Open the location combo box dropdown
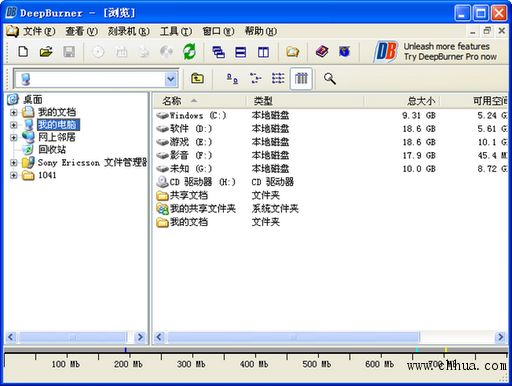512x386 pixels. pos(171,79)
